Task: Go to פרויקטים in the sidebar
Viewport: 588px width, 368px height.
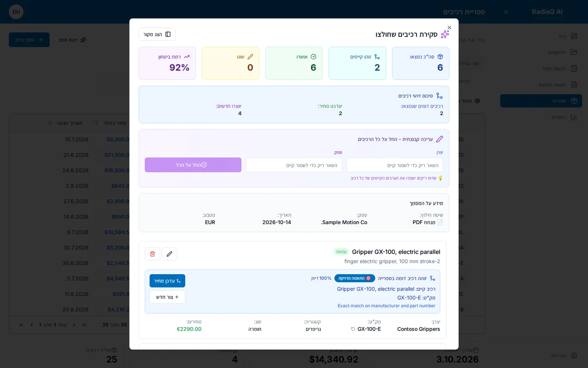Action: tap(541, 53)
